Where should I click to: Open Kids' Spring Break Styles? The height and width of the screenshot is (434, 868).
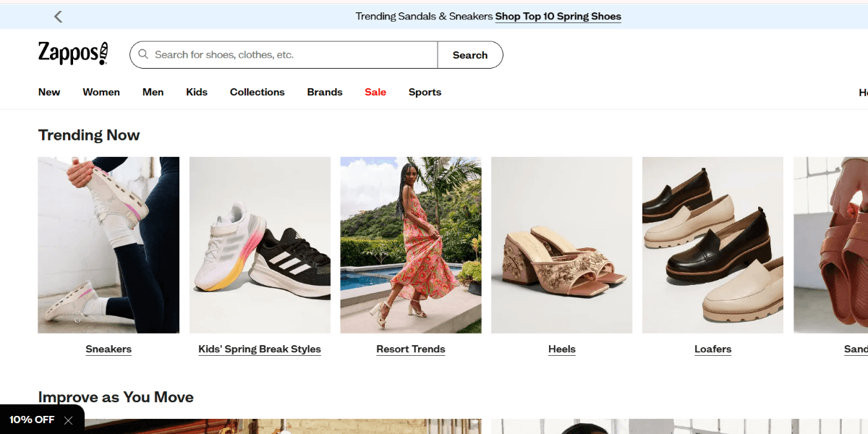(260, 349)
